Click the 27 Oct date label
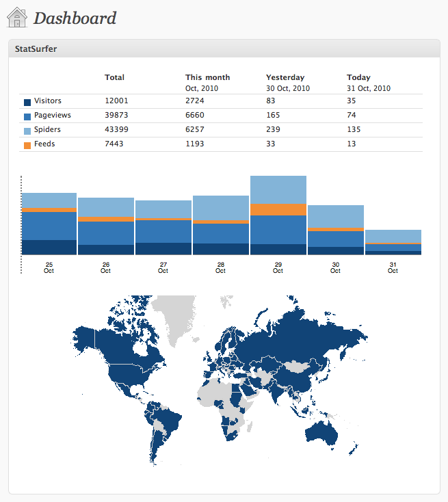Viewport: 448px width, 502px height. (163, 267)
